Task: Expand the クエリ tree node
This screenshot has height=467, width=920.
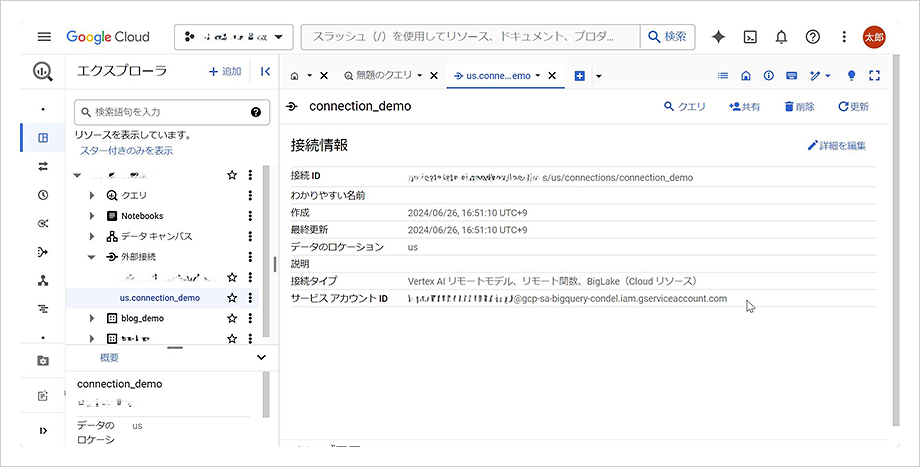Action: coord(92,195)
